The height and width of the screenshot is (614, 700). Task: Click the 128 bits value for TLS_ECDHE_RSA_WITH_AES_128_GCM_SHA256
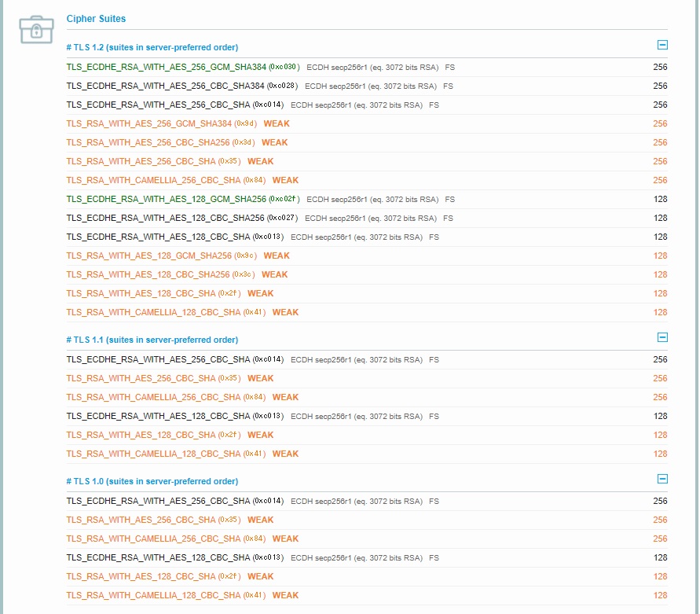click(x=660, y=200)
